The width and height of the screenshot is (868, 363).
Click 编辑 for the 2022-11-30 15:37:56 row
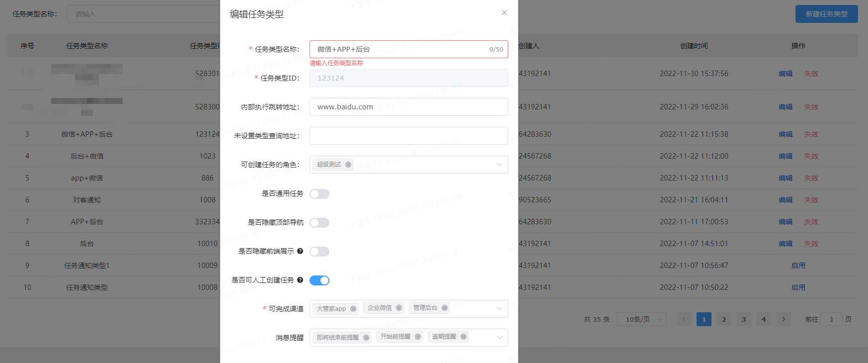click(786, 74)
